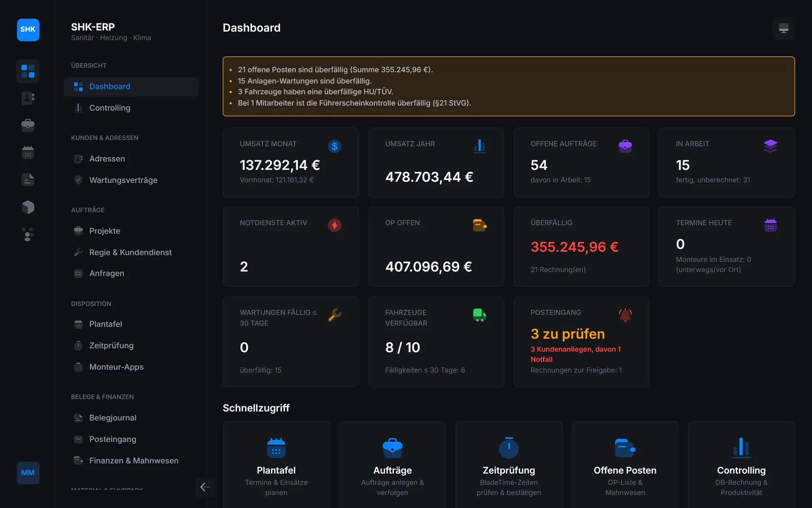Click the '15 Anlagen-Wartungen sind überfällig' warning
Image resolution: width=812 pixels, height=508 pixels.
pos(304,81)
